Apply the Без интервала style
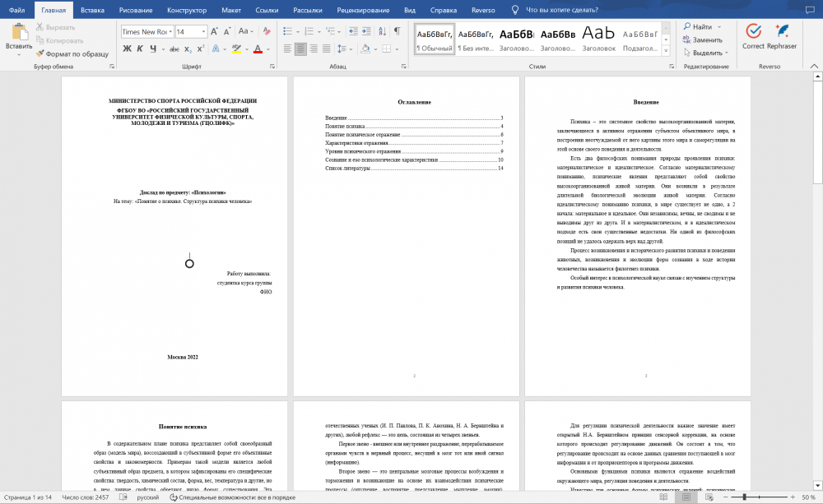This screenshot has width=823, height=504. pos(476,39)
